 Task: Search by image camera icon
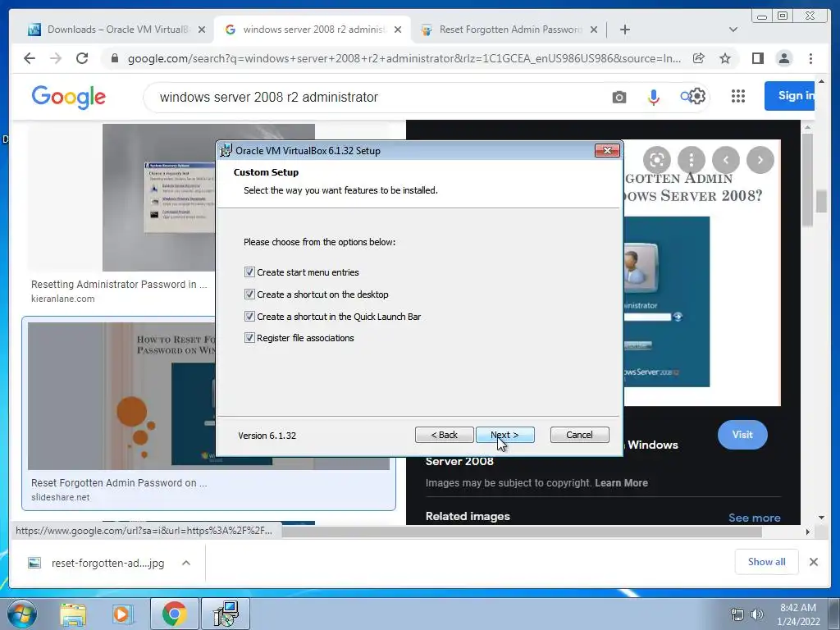coord(619,97)
